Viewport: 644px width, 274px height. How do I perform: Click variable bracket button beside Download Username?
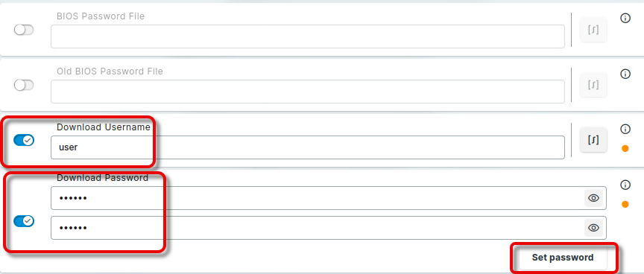click(x=593, y=140)
